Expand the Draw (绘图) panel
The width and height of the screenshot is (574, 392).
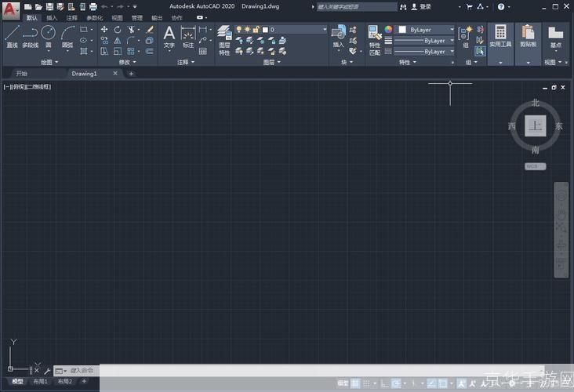click(x=49, y=62)
